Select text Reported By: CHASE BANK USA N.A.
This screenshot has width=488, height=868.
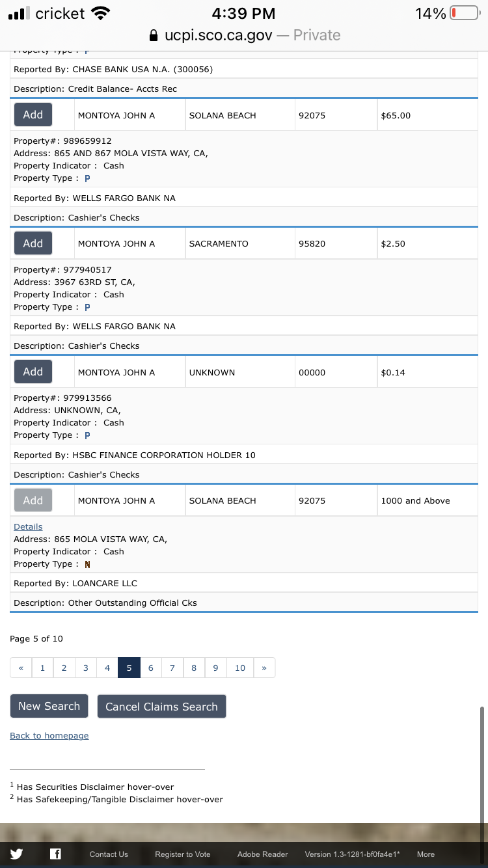(113, 70)
